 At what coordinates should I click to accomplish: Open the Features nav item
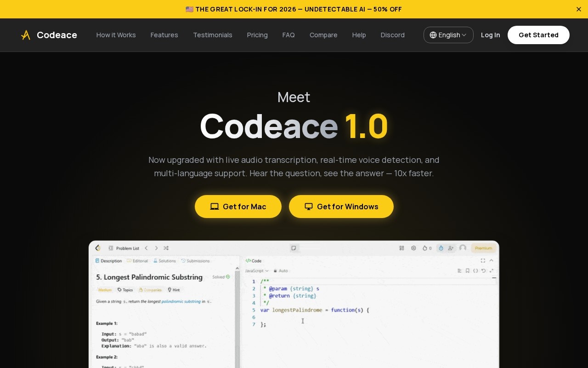[164, 35]
